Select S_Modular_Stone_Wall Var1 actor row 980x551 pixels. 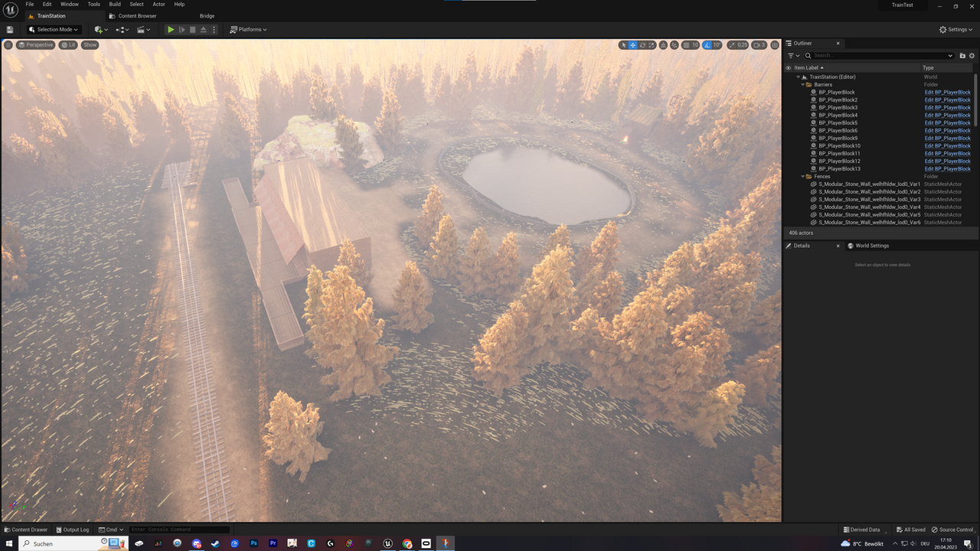(869, 184)
